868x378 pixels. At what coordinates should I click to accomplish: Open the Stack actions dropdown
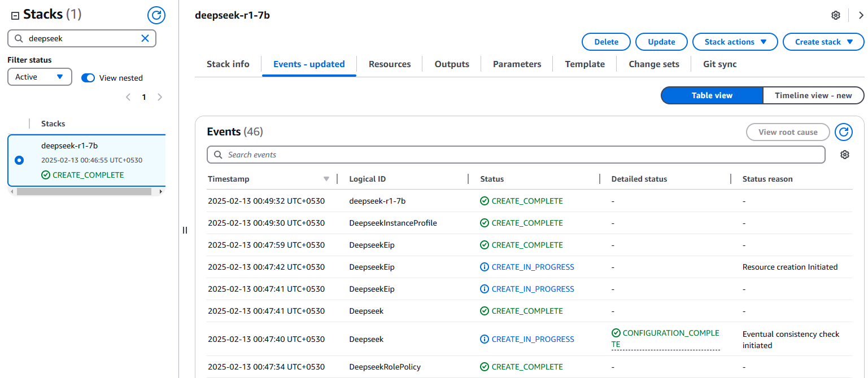tap(735, 42)
